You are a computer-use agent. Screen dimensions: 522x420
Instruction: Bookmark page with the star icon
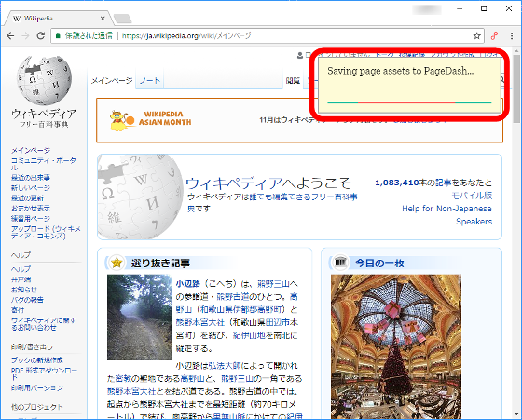coord(477,35)
